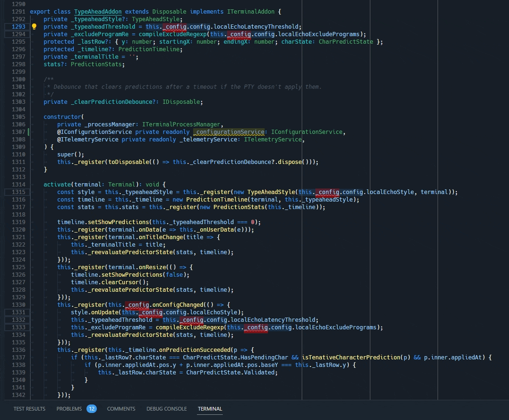The image size is (509, 420).
Task: Select line via line number 1342
Action: tap(18, 395)
